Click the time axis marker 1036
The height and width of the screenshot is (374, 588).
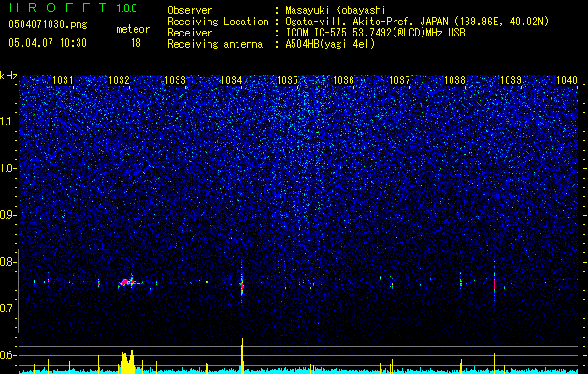coord(343,79)
